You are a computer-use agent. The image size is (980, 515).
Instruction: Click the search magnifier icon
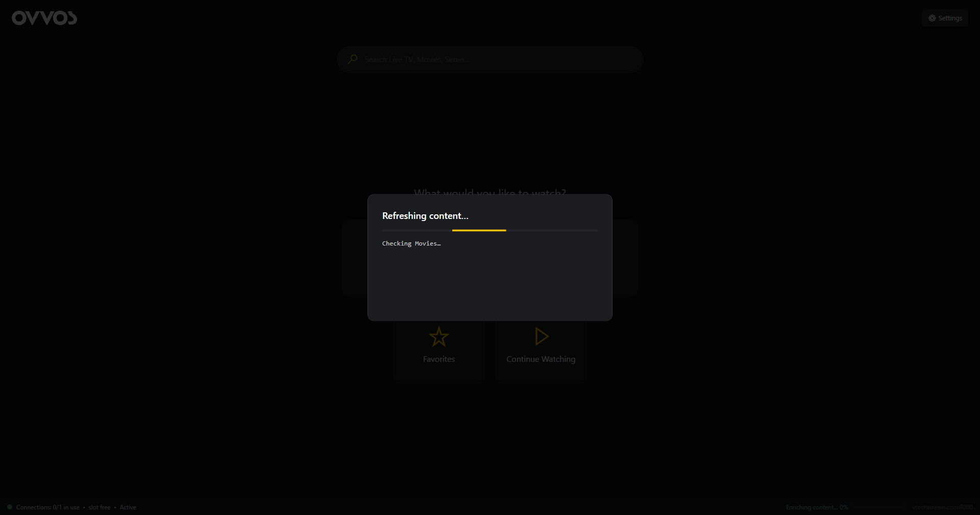[x=353, y=59]
